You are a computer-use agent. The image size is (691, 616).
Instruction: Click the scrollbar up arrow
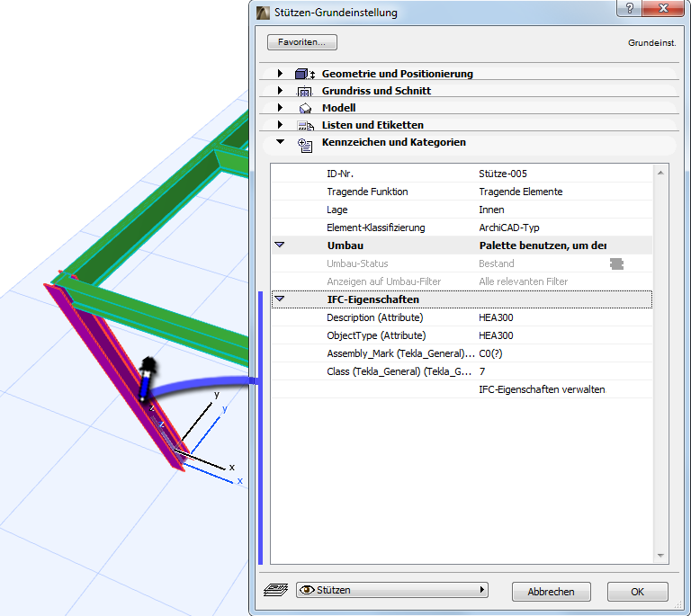click(x=660, y=173)
